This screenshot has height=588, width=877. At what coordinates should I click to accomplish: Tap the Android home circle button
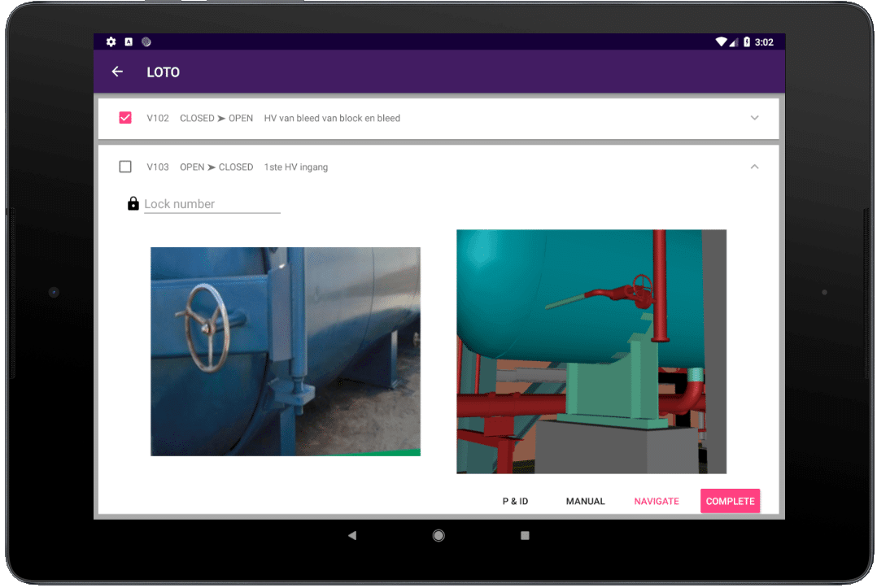438,535
